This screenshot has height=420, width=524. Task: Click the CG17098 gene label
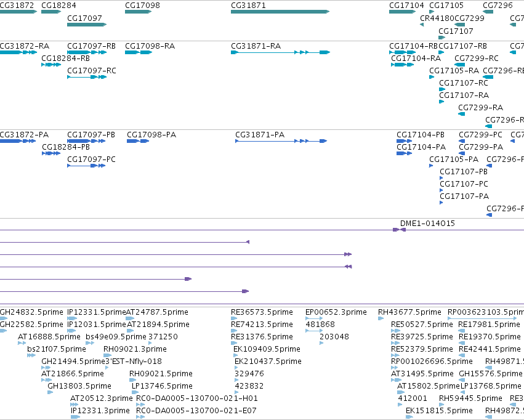(x=142, y=6)
